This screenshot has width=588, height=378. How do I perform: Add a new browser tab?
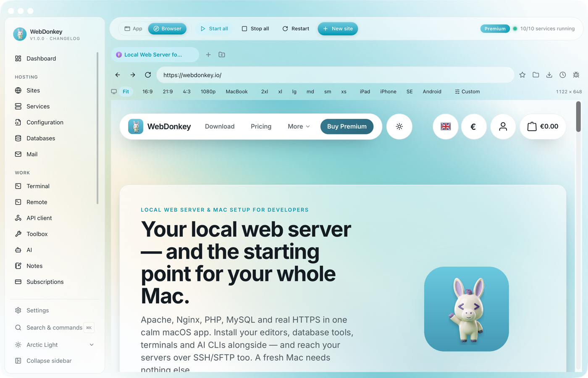(x=208, y=55)
